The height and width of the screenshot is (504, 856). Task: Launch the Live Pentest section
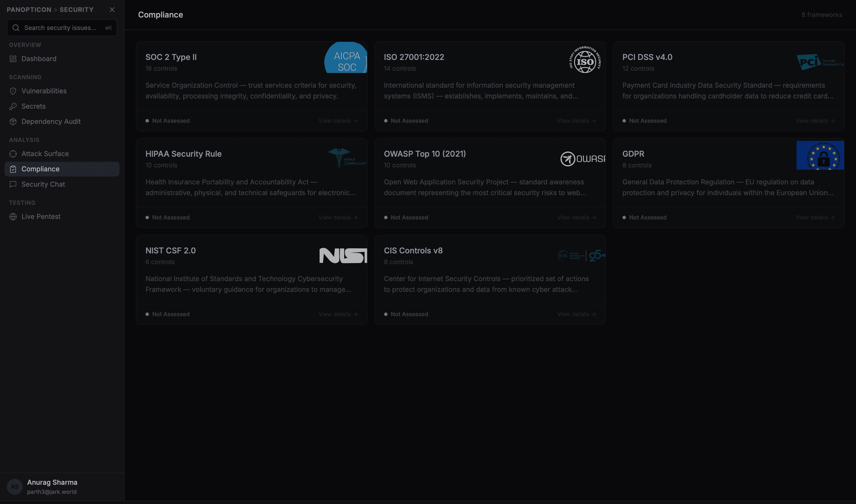(41, 216)
